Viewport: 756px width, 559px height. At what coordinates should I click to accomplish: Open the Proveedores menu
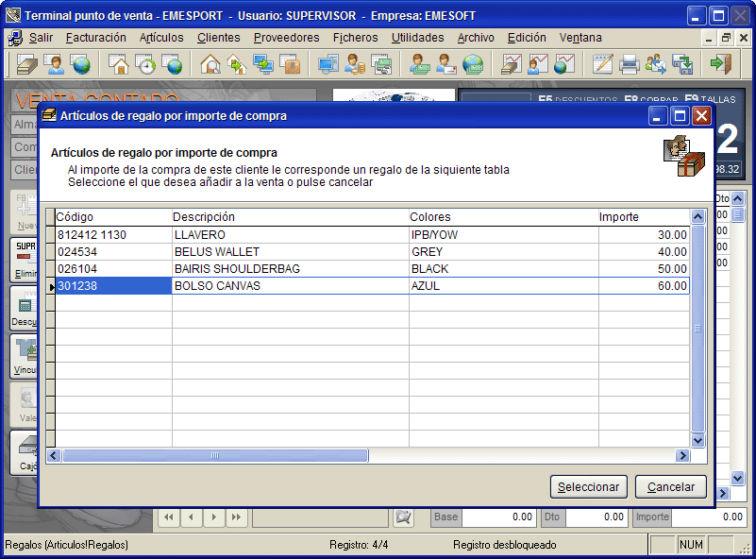click(x=286, y=38)
